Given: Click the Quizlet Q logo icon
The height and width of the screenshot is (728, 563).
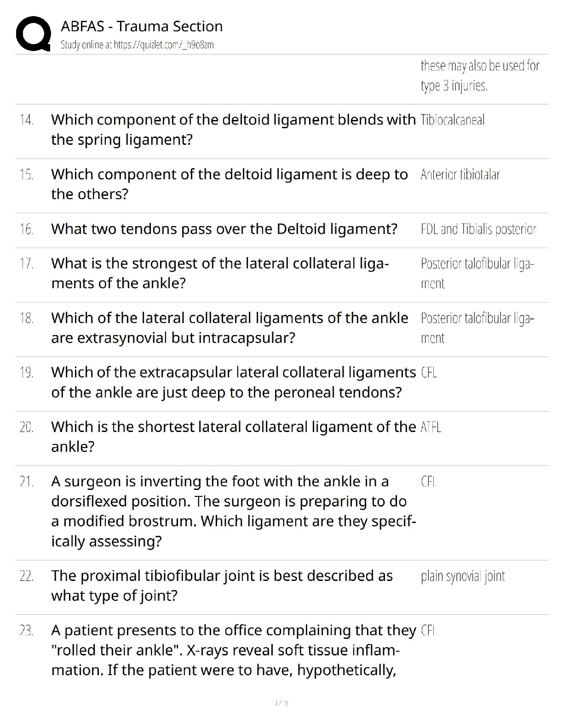Looking at the screenshot, I should click(33, 34).
